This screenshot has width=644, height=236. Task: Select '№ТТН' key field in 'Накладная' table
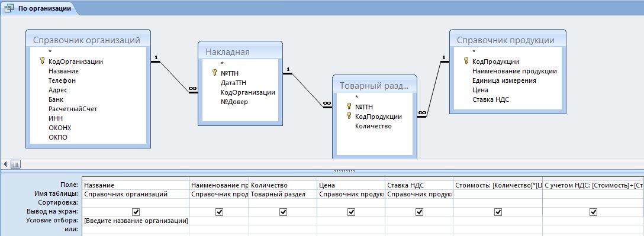pos(230,73)
